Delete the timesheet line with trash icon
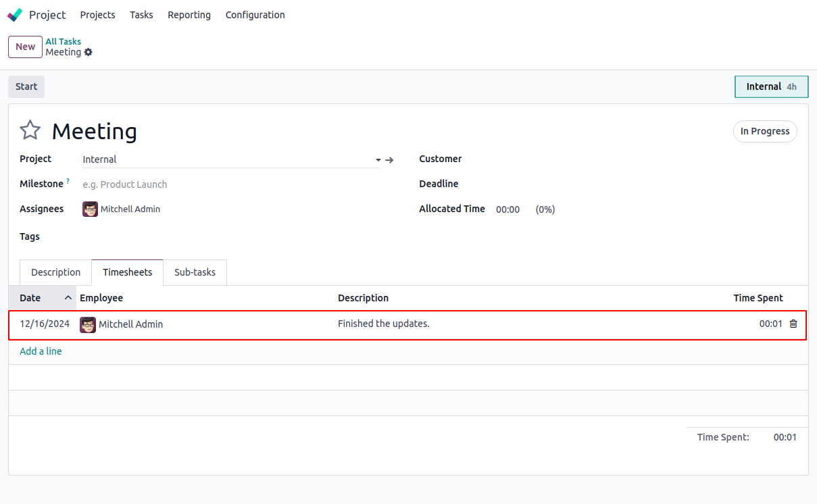 tap(793, 324)
